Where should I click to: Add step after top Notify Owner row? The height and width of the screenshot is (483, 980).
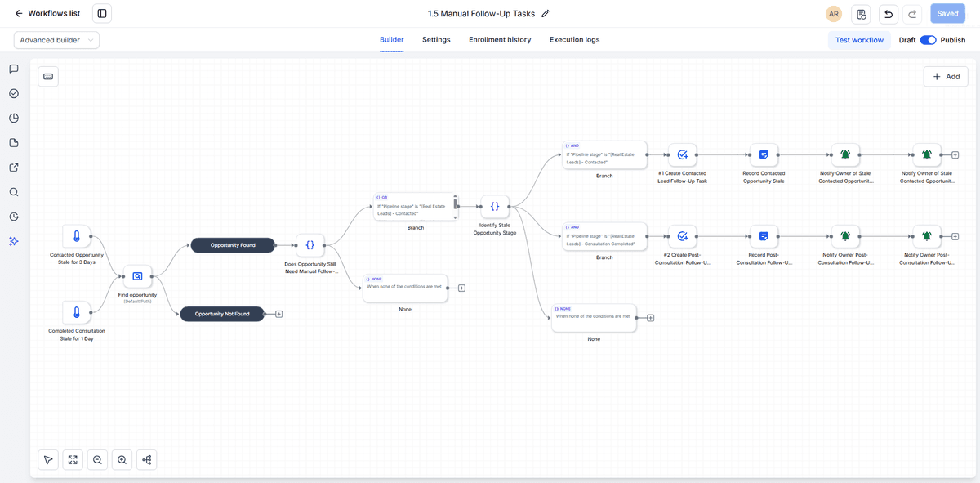click(x=955, y=154)
